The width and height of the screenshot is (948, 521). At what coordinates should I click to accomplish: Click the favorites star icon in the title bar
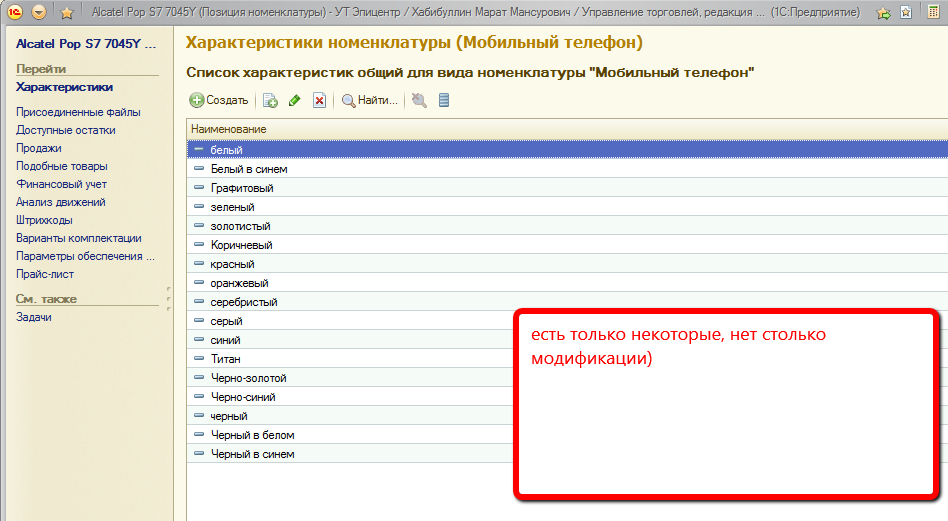(66, 13)
